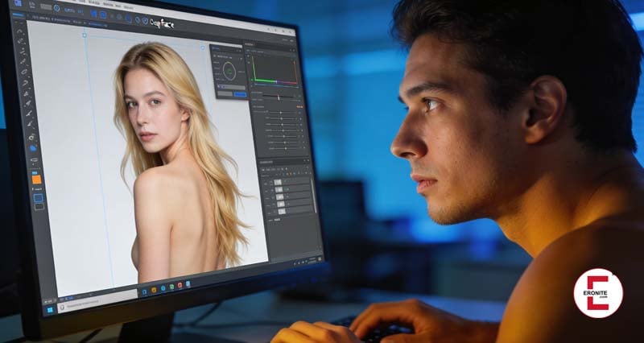644x343 pixels.
Task: Click the orange foreground color swatch
Action: (x=36, y=179)
